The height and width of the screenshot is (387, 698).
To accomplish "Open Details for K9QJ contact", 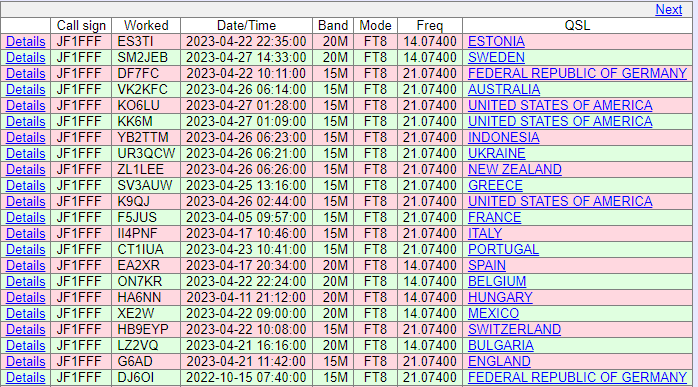I will 25,202.
